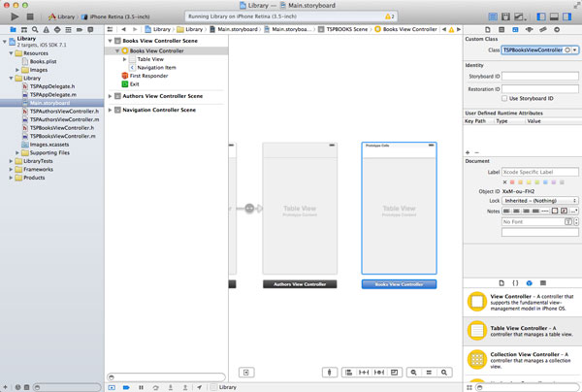The image size is (582, 392).
Task: Click the Authors View Controller label bar
Action: [x=300, y=284]
